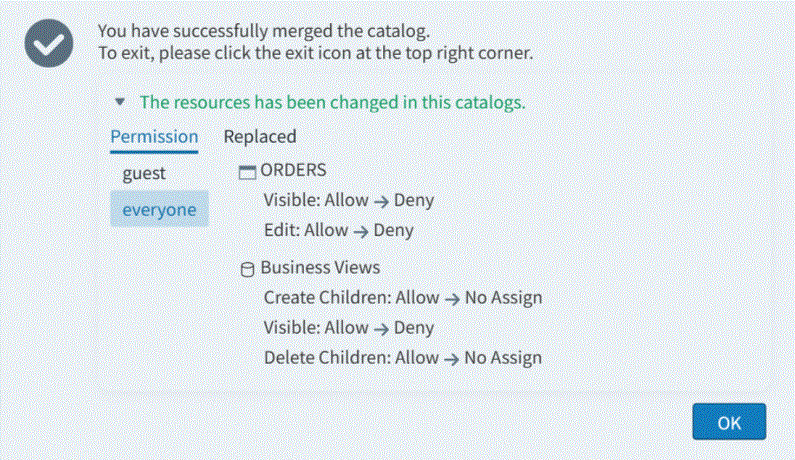Select the everyone role
Screen dimensions: 795x460
[159, 210]
